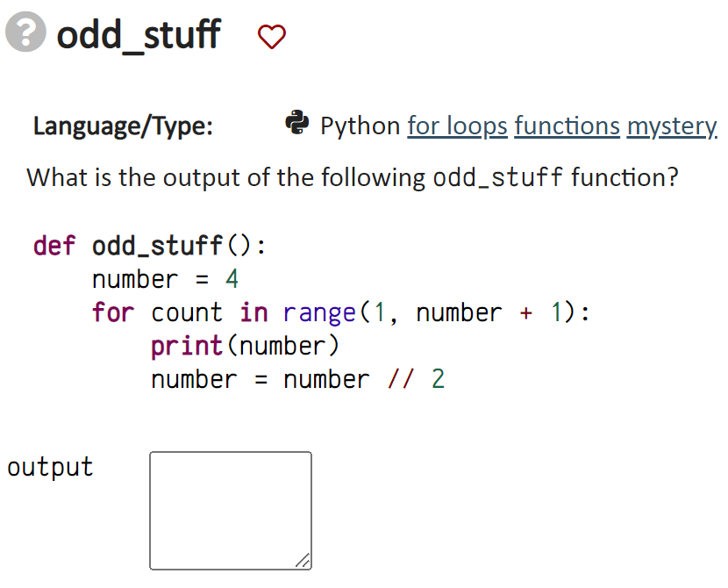Image resolution: width=728 pixels, height=588 pixels.
Task: Click inside the output answer box
Action: [230, 509]
